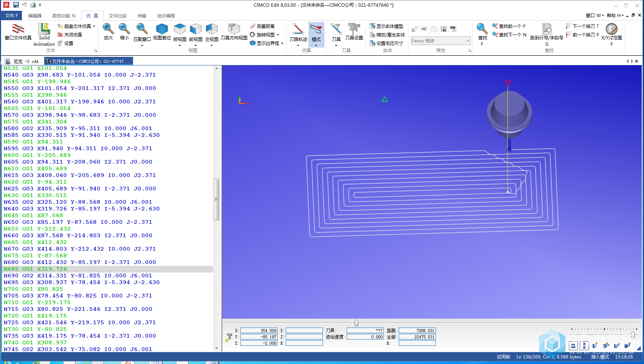Open 窗口 W window menu
Screen dimensions: 644x364
click(x=595, y=15)
